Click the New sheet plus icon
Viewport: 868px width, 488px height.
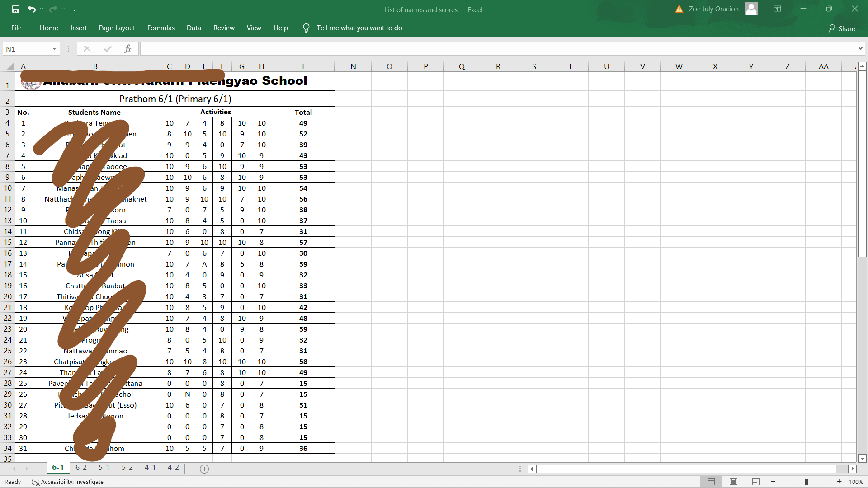[204, 469]
